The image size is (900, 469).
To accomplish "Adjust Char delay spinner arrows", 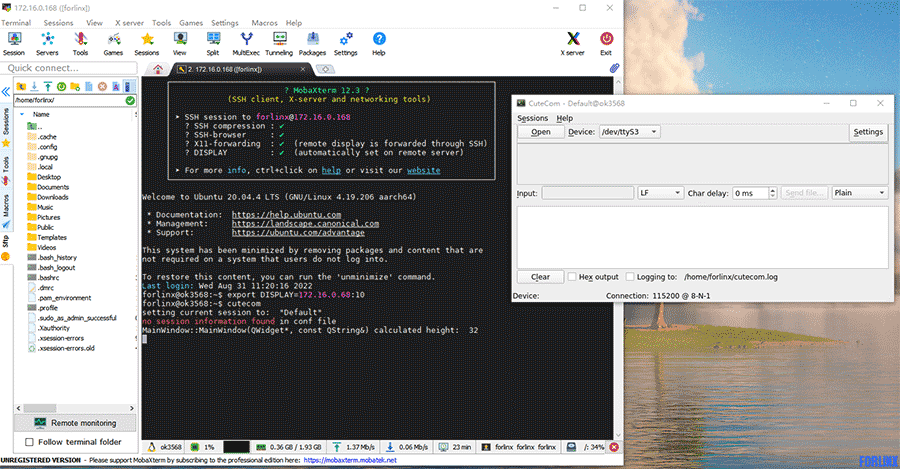I will pyautogui.click(x=773, y=193).
